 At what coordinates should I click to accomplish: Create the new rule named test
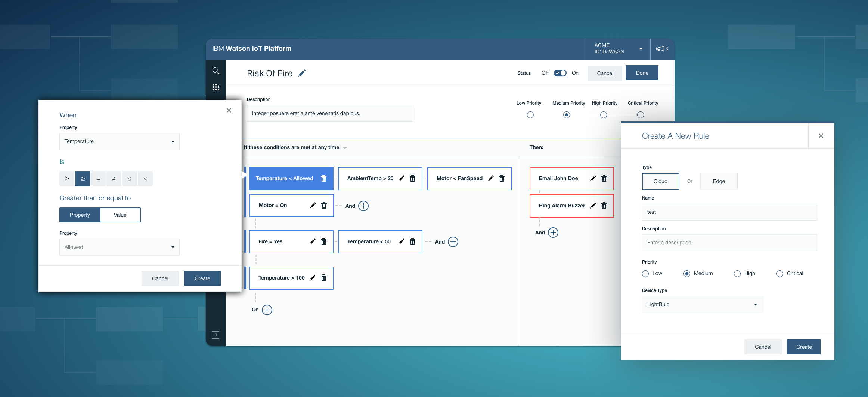tap(803, 347)
